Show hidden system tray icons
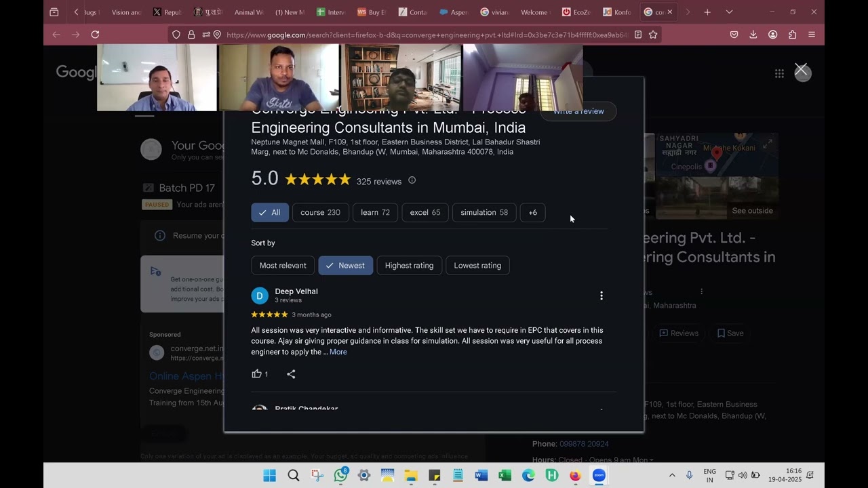This screenshot has height=488, width=868. click(672, 475)
